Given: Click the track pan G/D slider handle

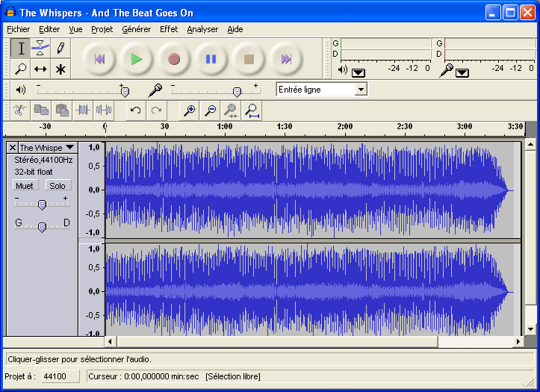Looking at the screenshot, I should click(42, 227).
